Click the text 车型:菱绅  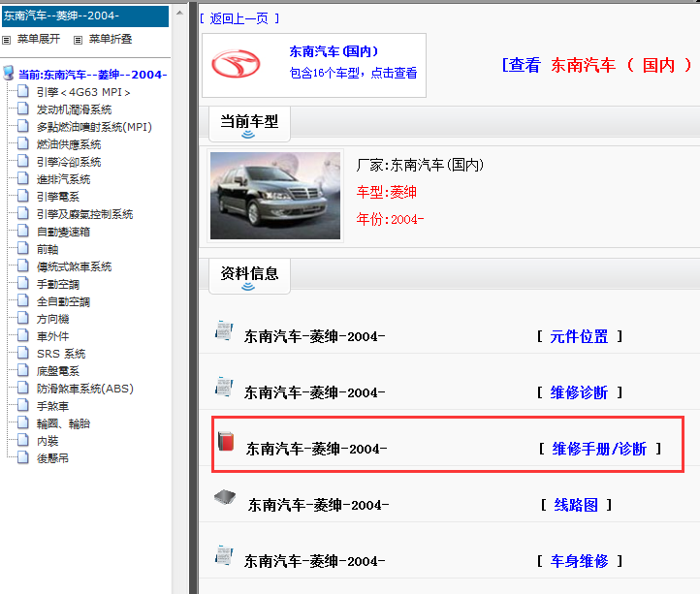[386, 192]
